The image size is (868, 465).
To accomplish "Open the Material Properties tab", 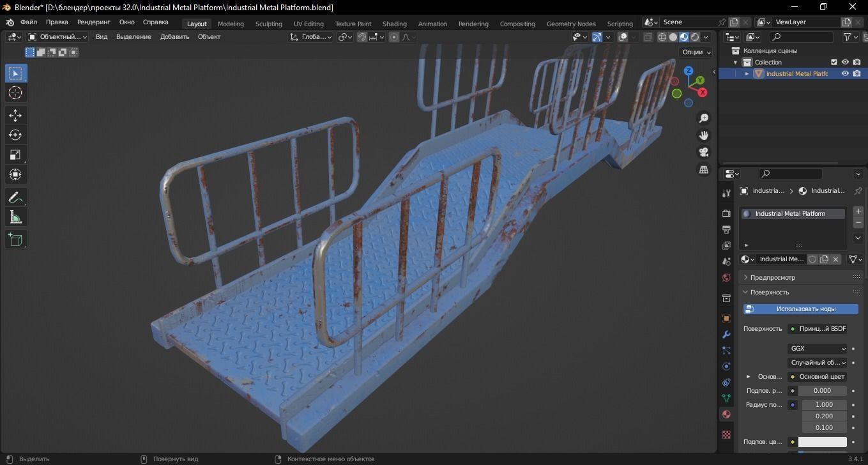I will 726,414.
